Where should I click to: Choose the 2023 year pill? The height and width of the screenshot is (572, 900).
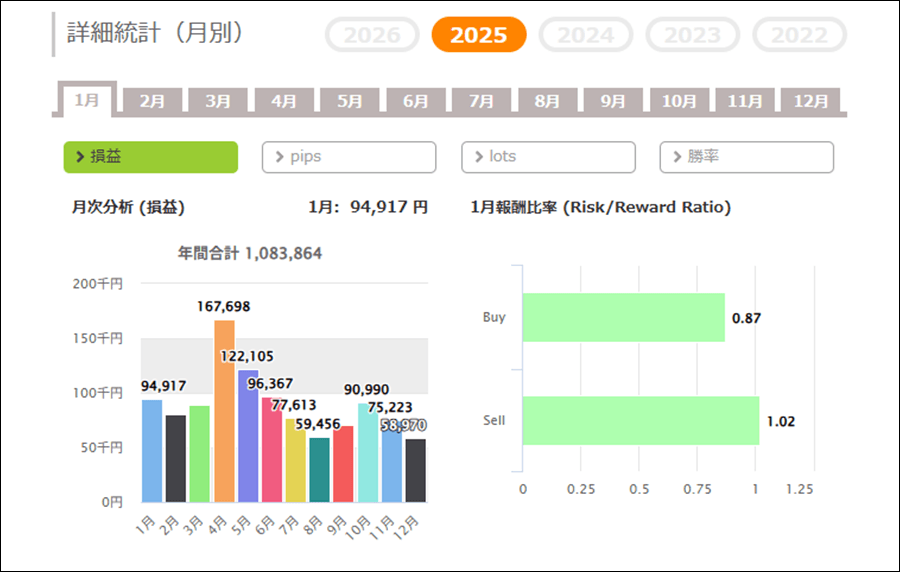pyautogui.click(x=692, y=35)
